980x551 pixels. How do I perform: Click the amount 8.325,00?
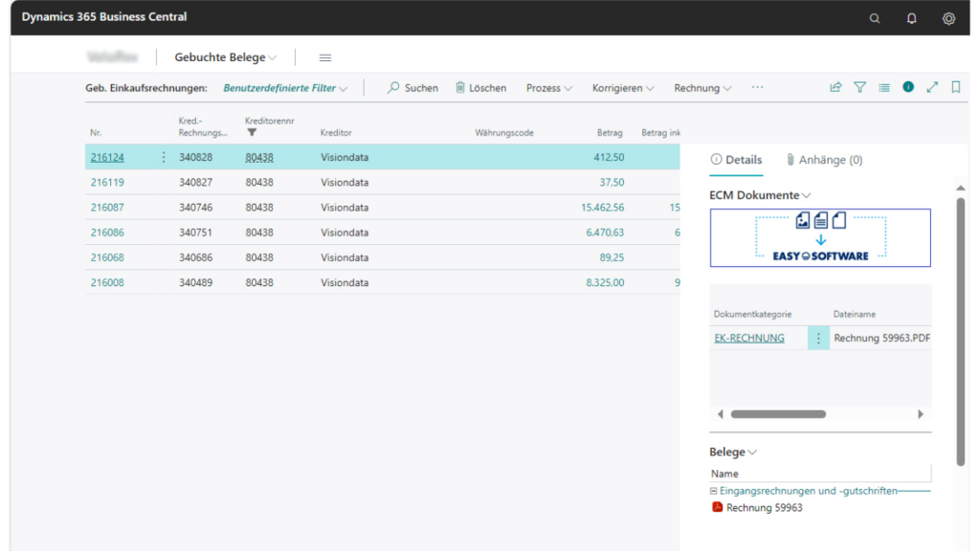click(605, 282)
